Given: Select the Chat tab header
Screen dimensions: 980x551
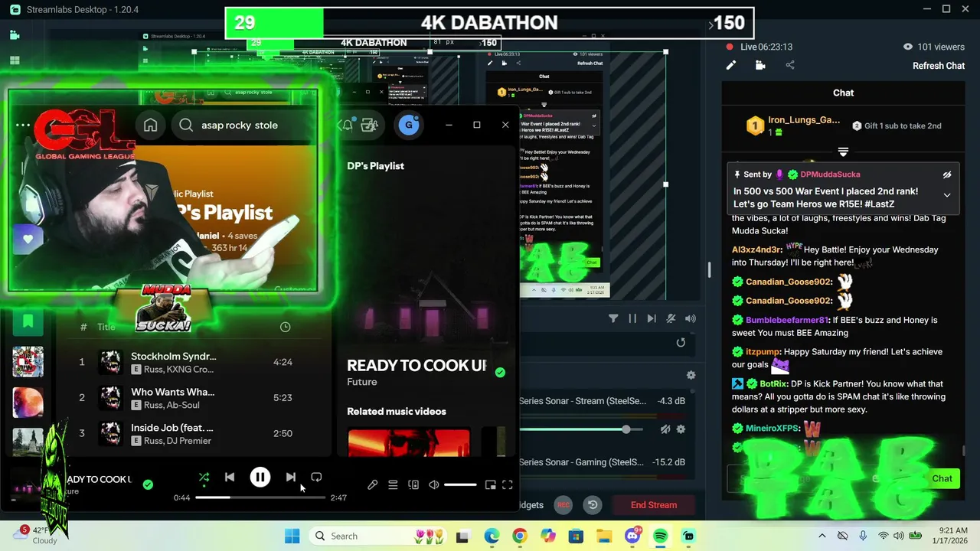Looking at the screenshot, I should (x=843, y=93).
